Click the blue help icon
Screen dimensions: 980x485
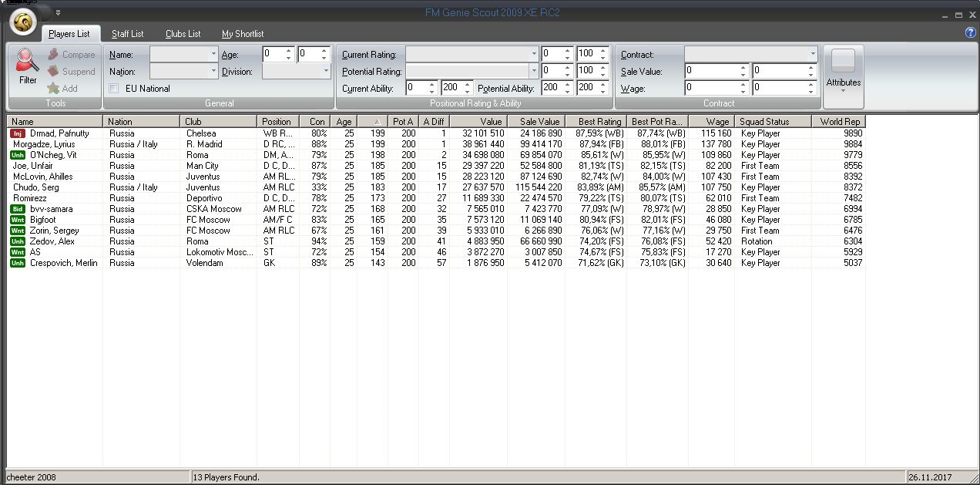pyautogui.click(x=970, y=32)
